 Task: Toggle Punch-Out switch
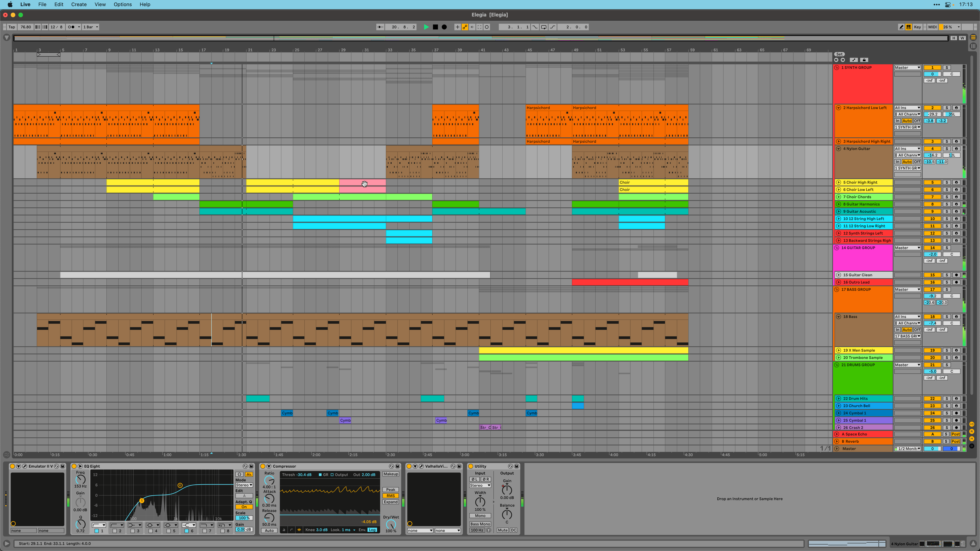(x=552, y=27)
